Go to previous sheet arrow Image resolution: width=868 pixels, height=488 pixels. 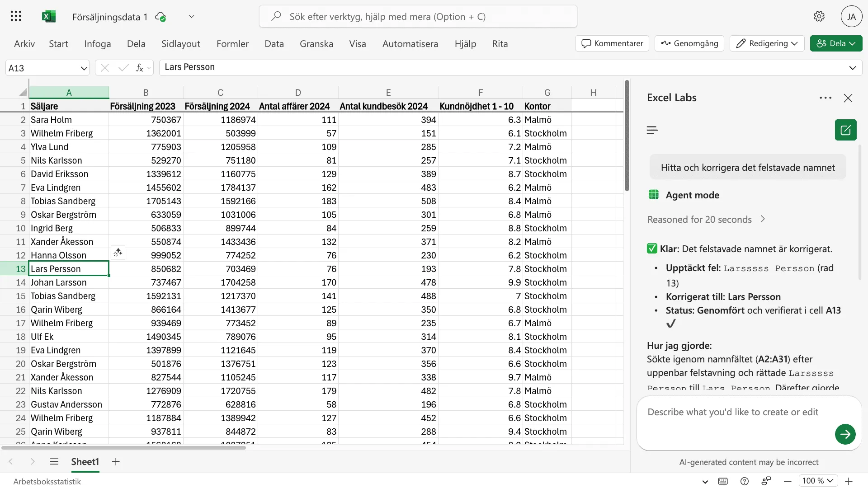click(11, 461)
